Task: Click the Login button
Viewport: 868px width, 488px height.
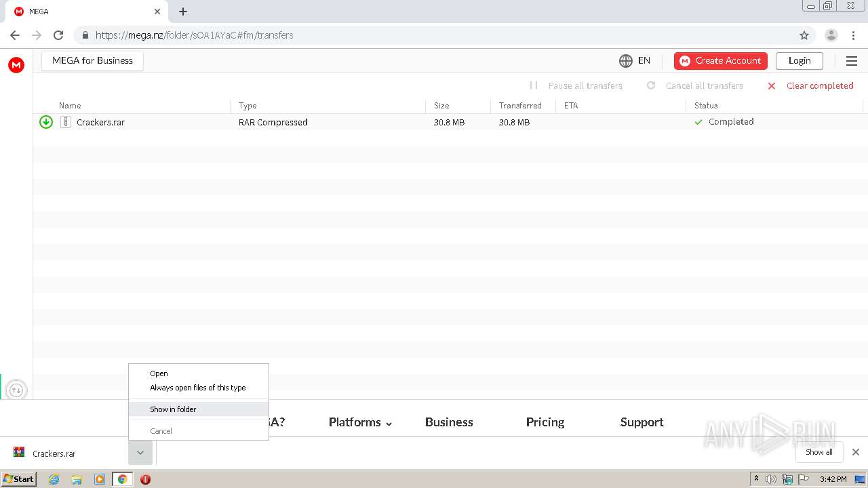Action: coord(800,61)
